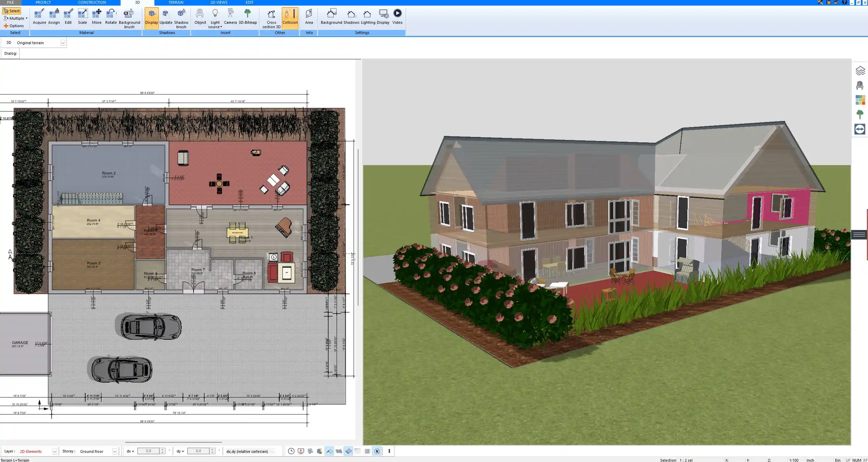
Task: Open the 2D VIEWS tab
Action: 219,2
